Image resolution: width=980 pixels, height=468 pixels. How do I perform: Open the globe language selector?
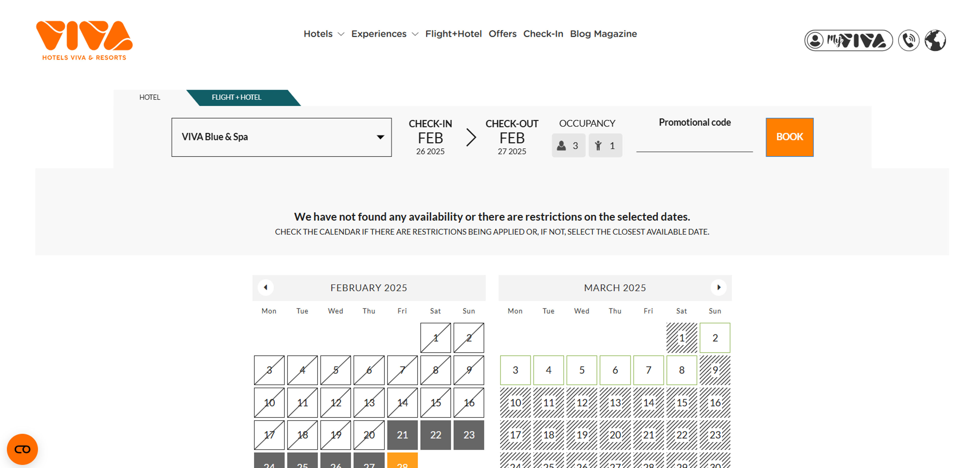point(935,40)
